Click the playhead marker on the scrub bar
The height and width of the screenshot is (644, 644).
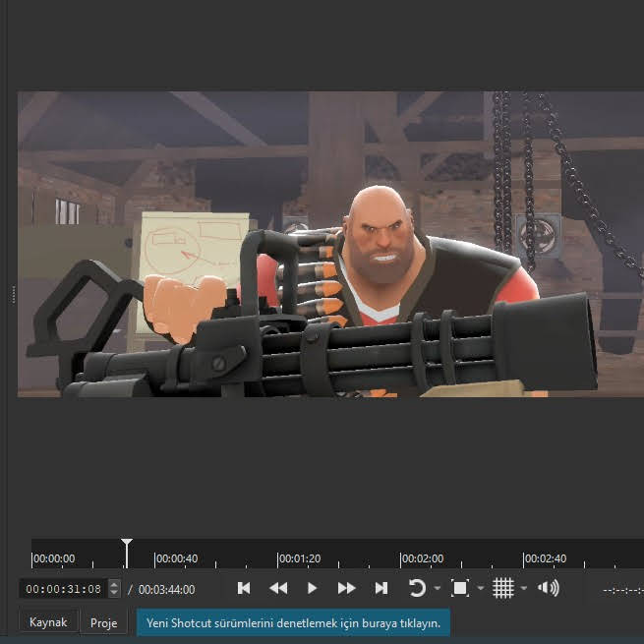point(127,545)
